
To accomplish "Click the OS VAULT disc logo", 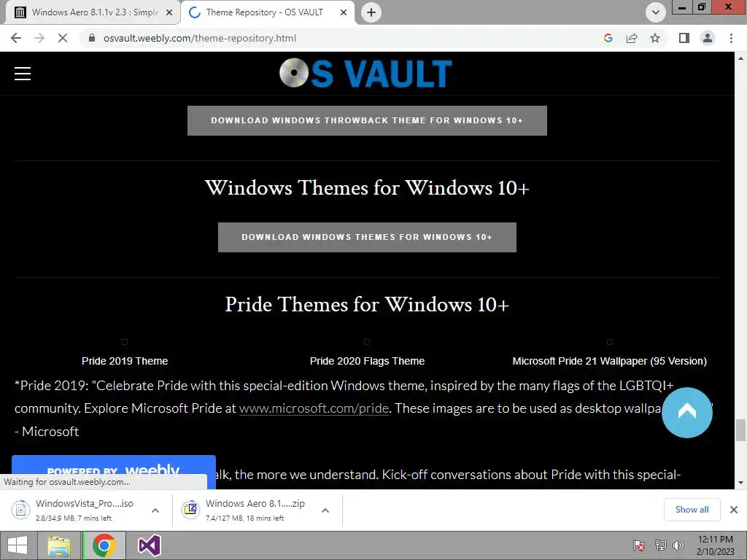I will (365, 74).
